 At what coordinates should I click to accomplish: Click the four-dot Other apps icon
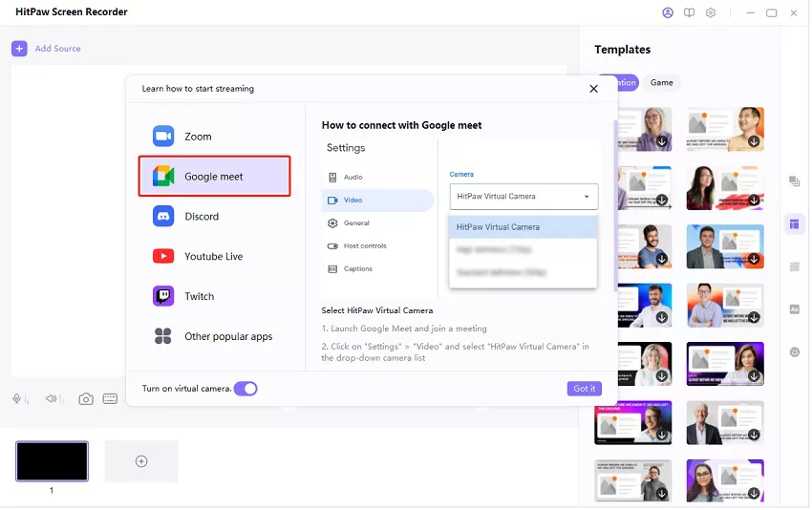163,336
